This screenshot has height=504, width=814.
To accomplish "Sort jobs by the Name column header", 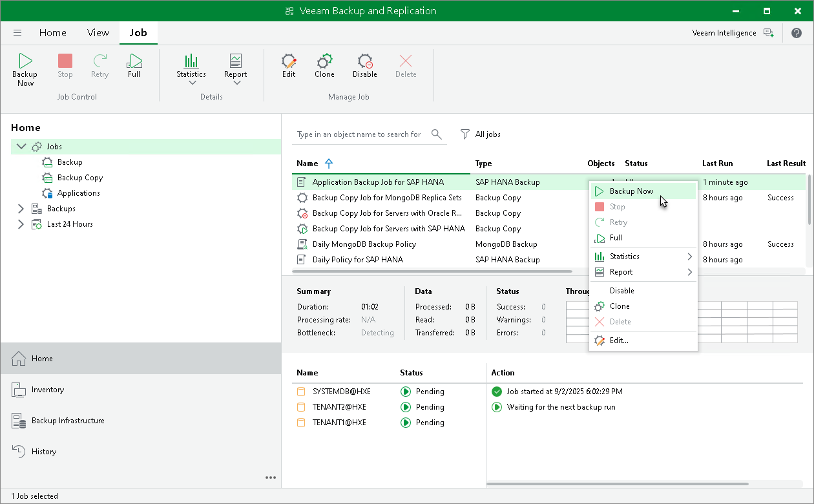I will coord(306,163).
